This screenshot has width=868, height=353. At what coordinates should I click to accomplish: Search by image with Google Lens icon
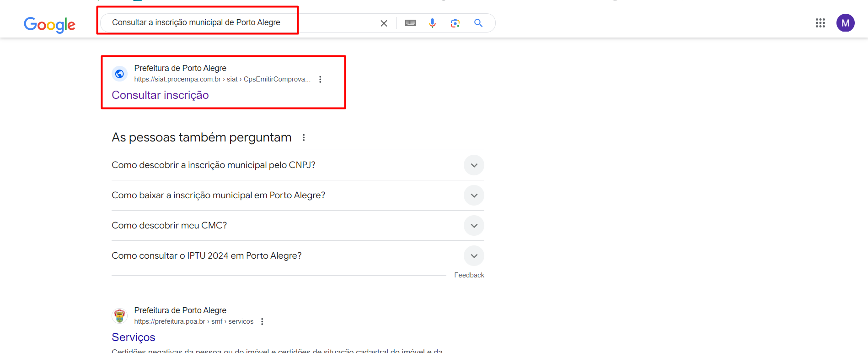(455, 23)
